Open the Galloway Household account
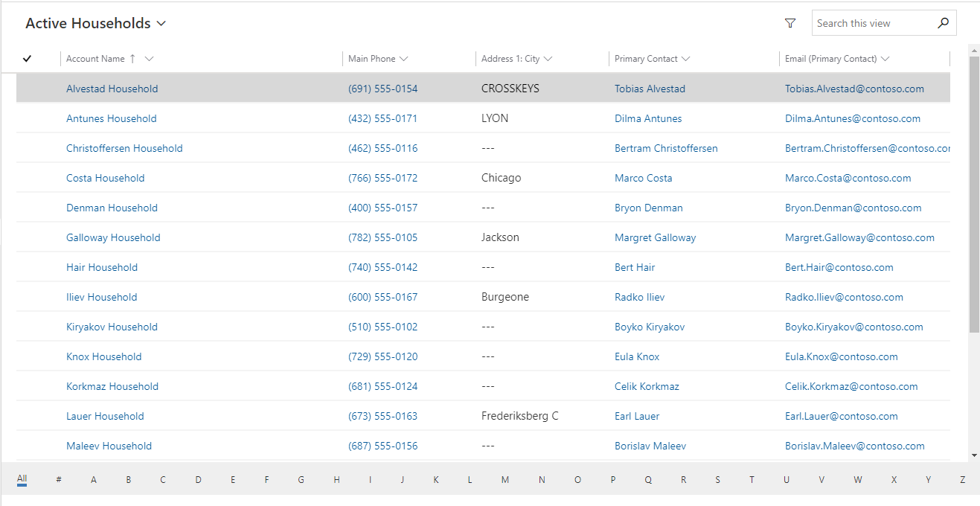This screenshot has width=980, height=506. (x=113, y=237)
